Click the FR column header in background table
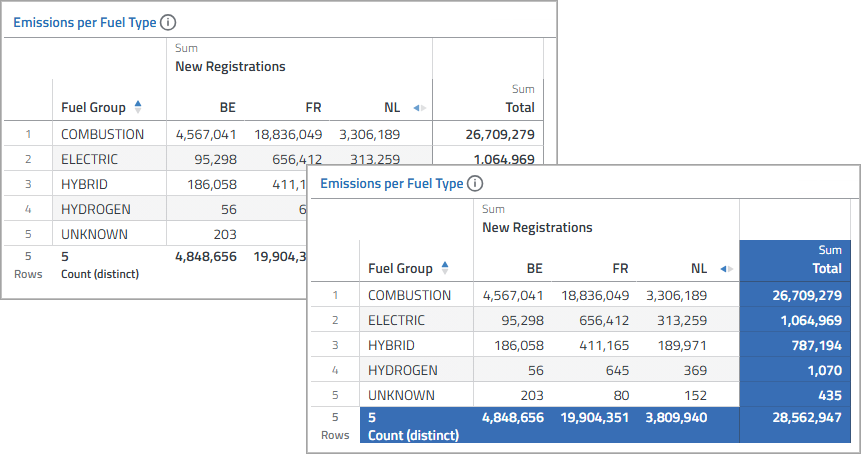 point(313,107)
